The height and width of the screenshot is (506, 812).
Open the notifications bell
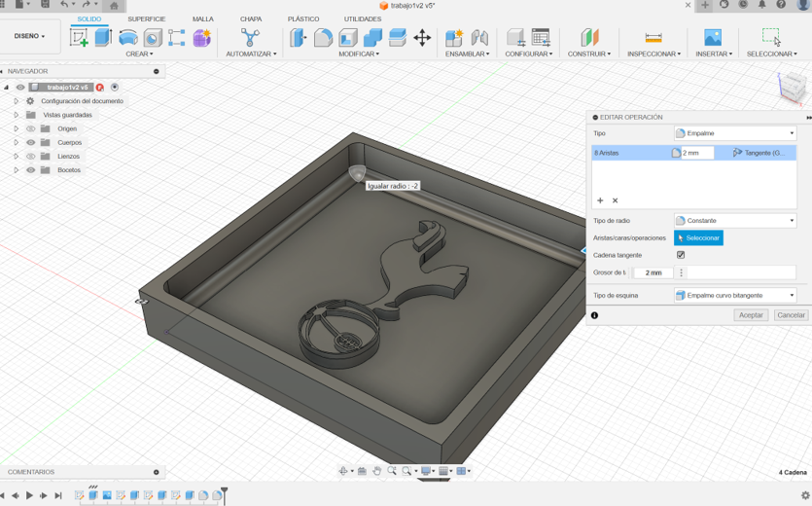click(x=762, y=5)
